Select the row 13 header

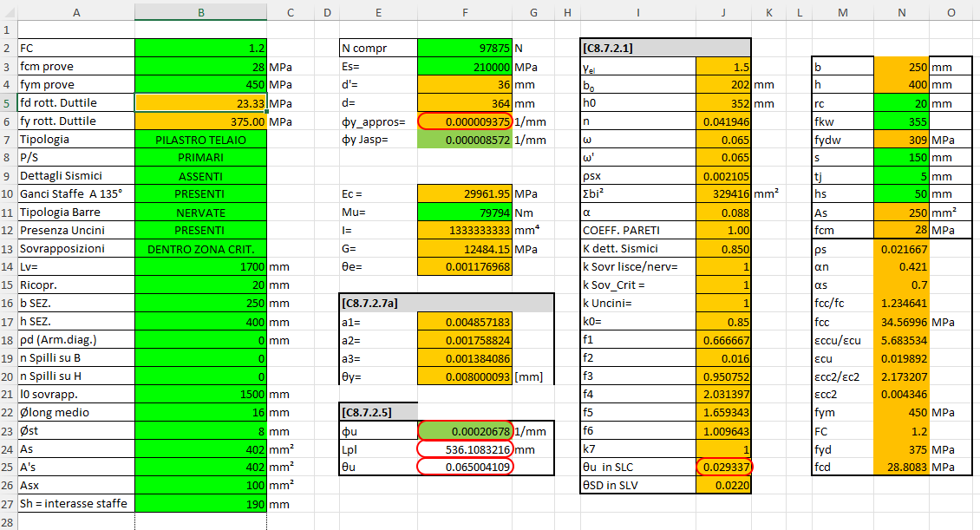8,249
